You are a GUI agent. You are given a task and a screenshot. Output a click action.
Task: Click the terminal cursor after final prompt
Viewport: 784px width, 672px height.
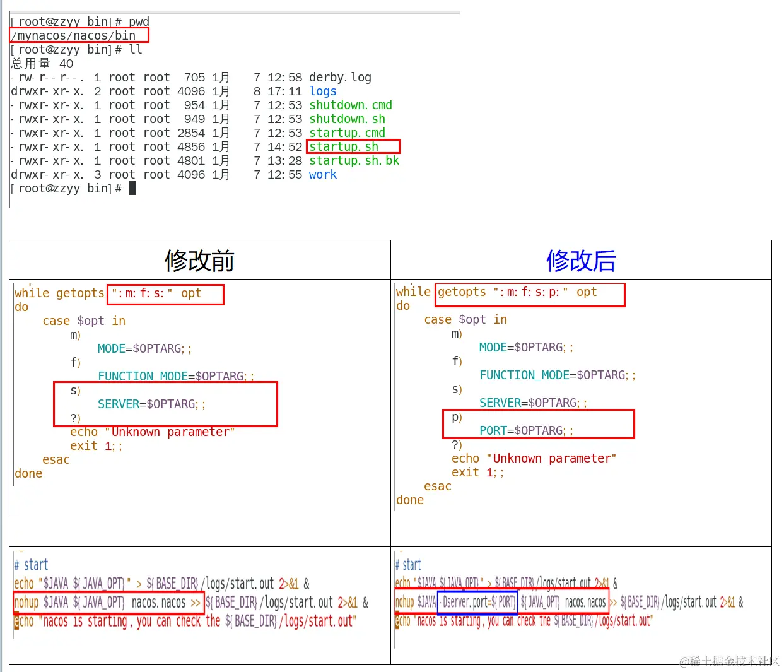(132, 188)
